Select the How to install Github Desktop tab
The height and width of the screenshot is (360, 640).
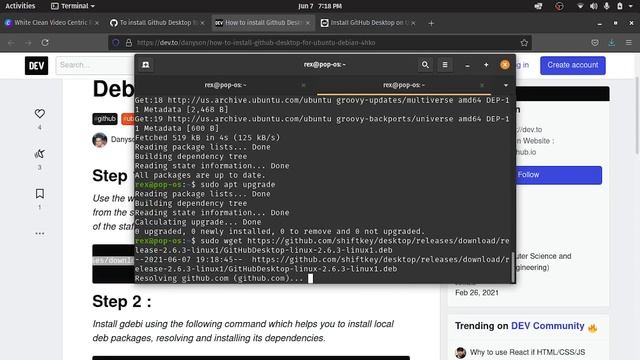[x=263, y=23]
